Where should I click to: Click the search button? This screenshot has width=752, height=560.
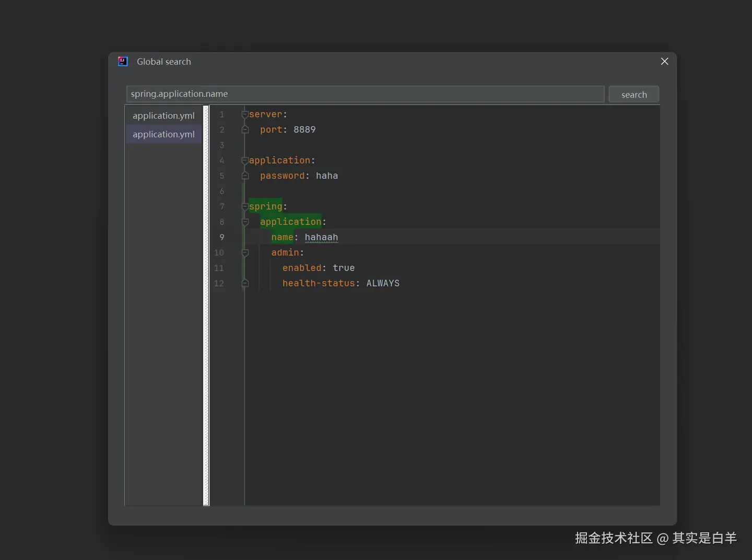coord(633,94)
